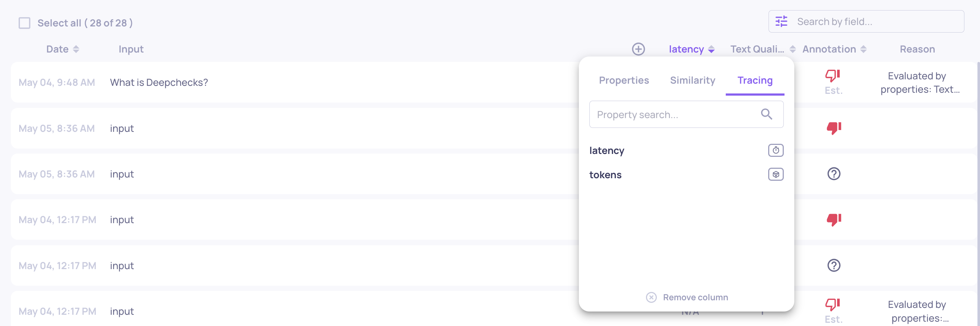Click question mark annotation on second May 05 row
This screenshot has width=980, height=326.
coord(834,174)
